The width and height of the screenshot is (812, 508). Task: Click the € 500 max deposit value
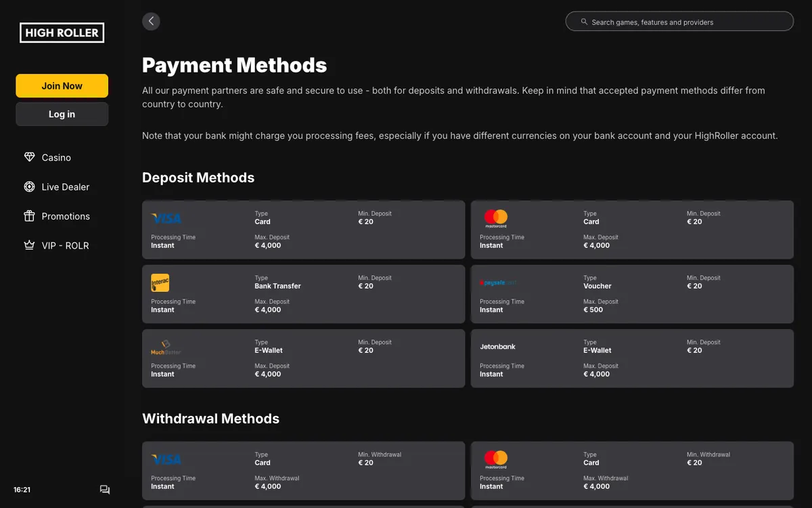point(593,310)
